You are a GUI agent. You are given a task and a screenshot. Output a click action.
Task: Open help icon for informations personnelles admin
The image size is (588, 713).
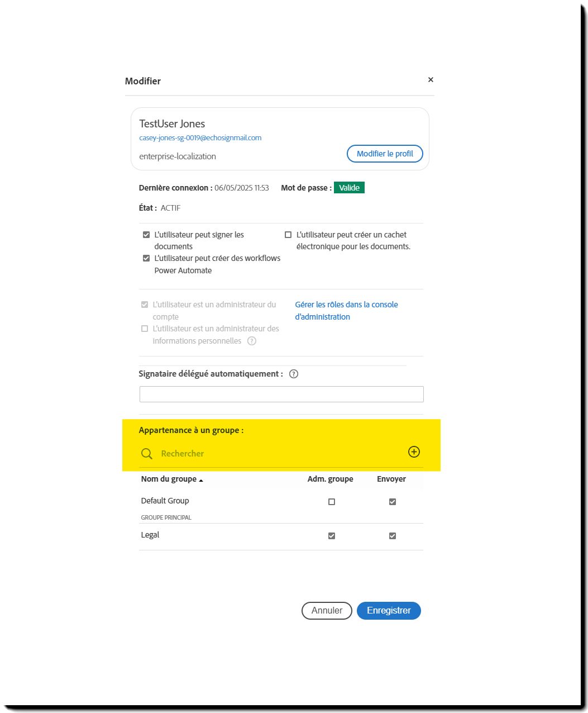(x=252, y=341)
